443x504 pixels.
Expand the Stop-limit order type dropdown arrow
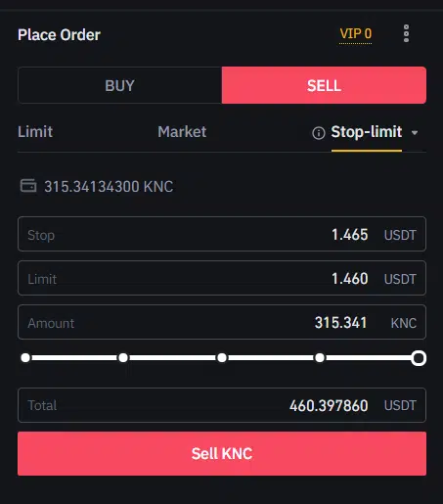pyautogui.click(x=415, y=133)
